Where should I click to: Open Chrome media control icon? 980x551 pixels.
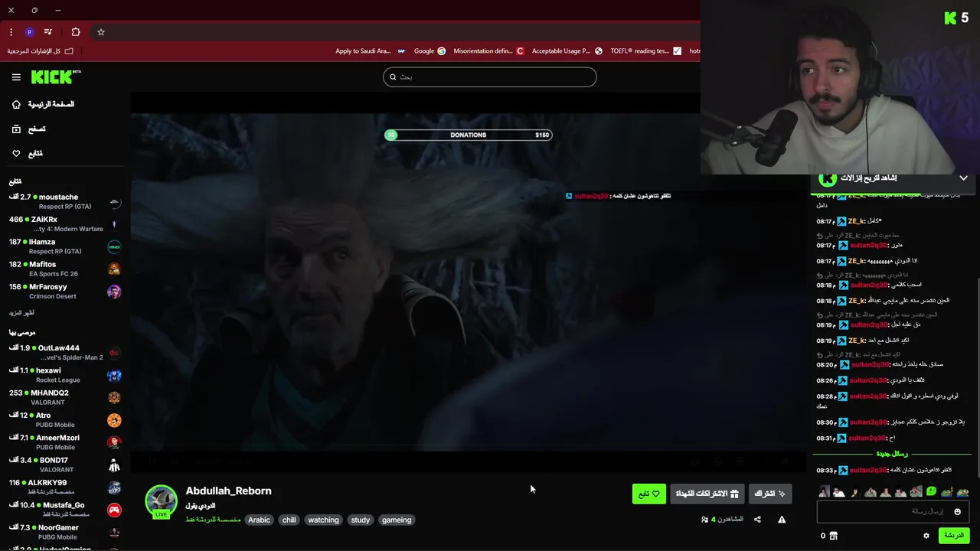click(x=48, y=32)
